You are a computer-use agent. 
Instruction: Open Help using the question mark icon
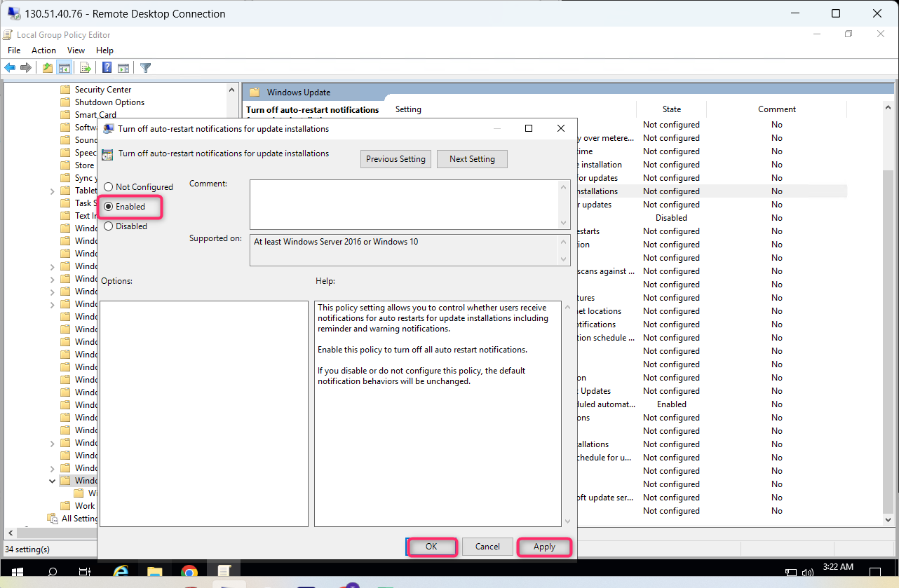click(x=106, y=67)
